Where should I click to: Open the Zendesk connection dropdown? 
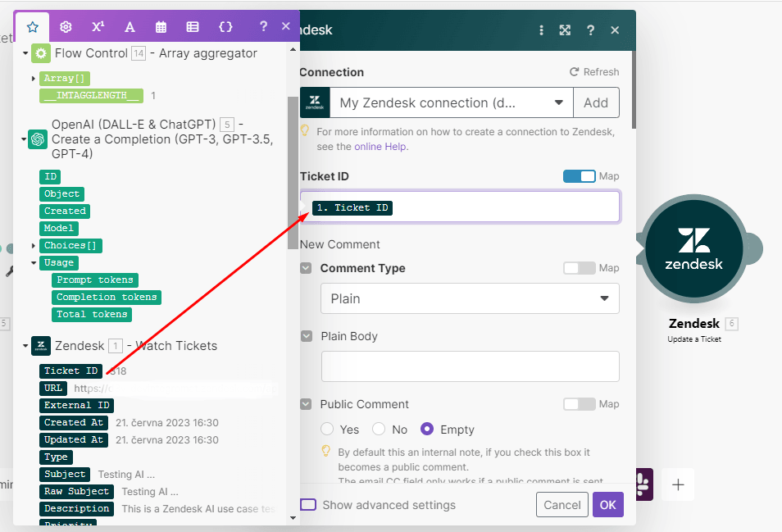click(451, 103)
